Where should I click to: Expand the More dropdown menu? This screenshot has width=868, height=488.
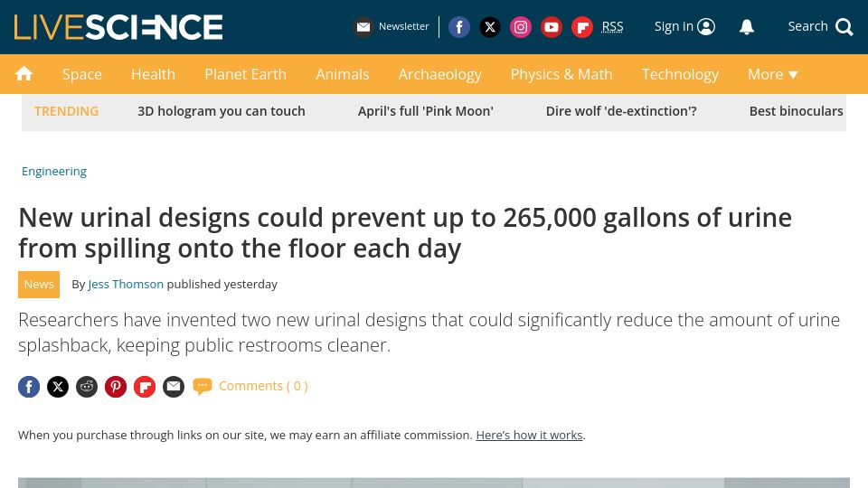coord(773,74)
